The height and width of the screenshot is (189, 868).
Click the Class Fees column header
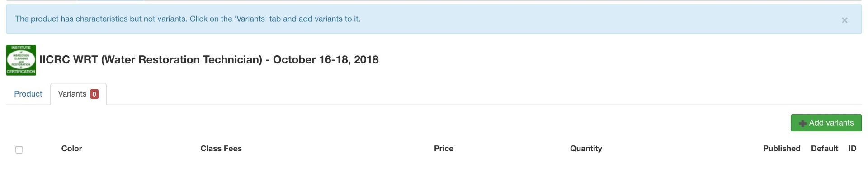(x=221, y=149)
